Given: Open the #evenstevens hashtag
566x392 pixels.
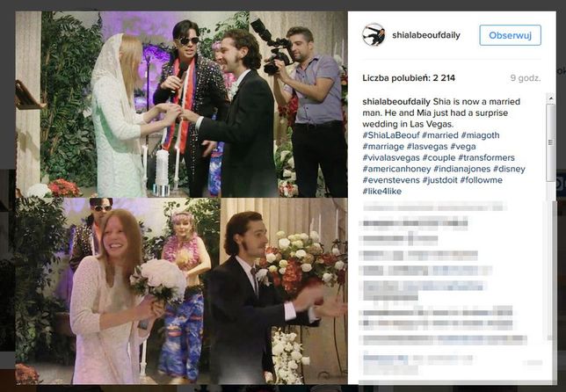Looking at the screenshot, I should pyautogui.click(x=391, y=180).
